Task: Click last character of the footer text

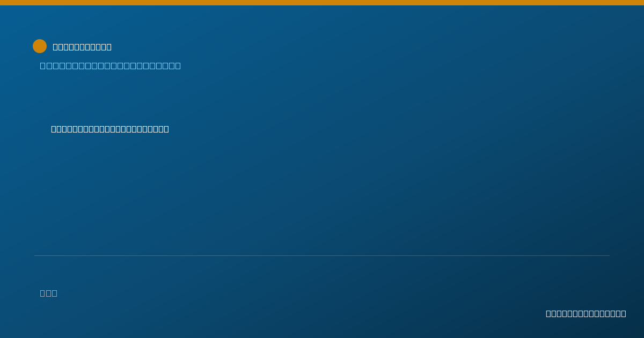Action: click(624, 313)
